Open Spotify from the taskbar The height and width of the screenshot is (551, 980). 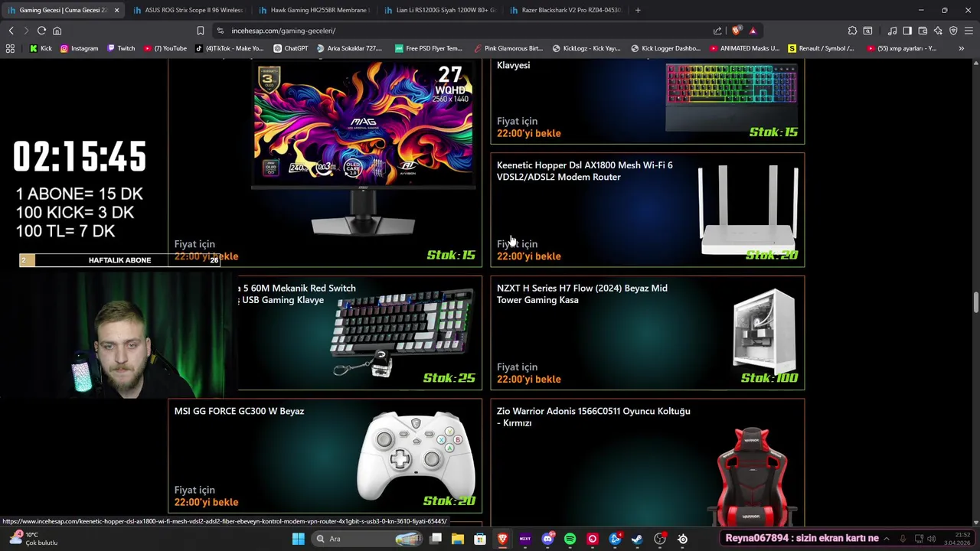pos(570,539)
